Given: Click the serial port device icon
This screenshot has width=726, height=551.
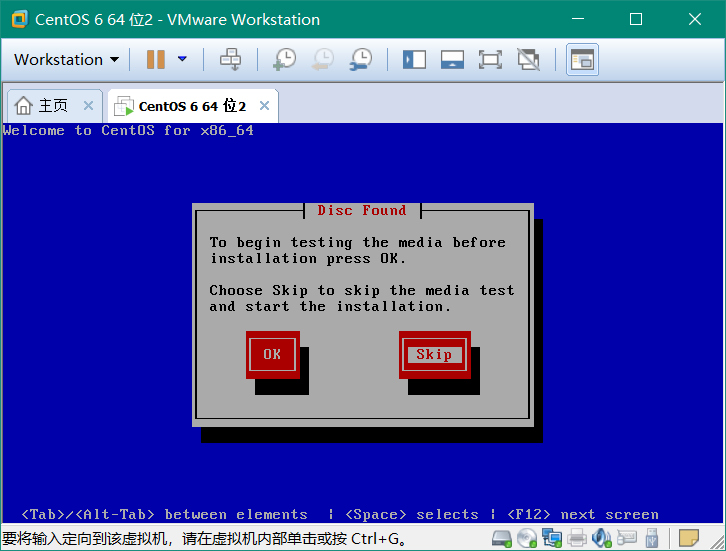Looking at the screenshot, I should tap(626, 538).
